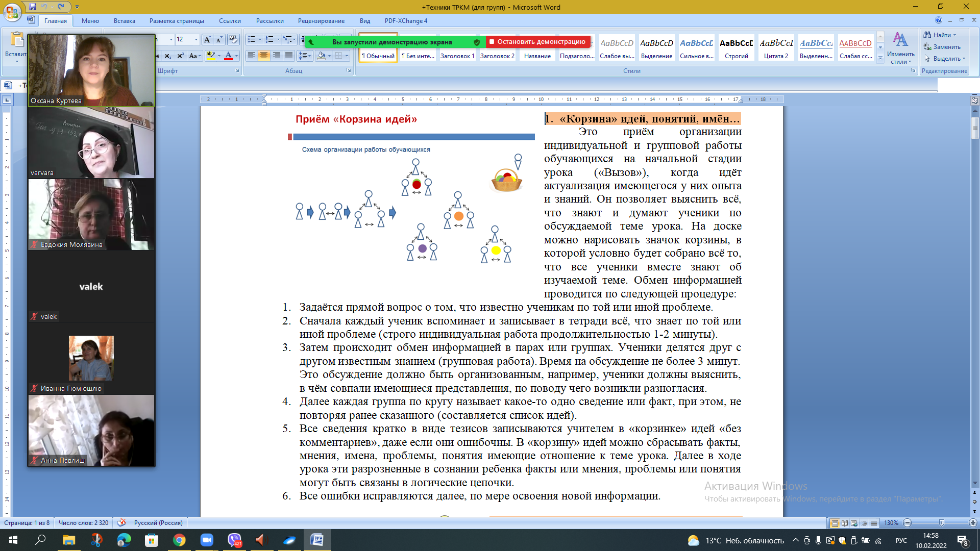Toggle justify text alignment
Viewport: 980px width, 551px height.
coord(289,56)
